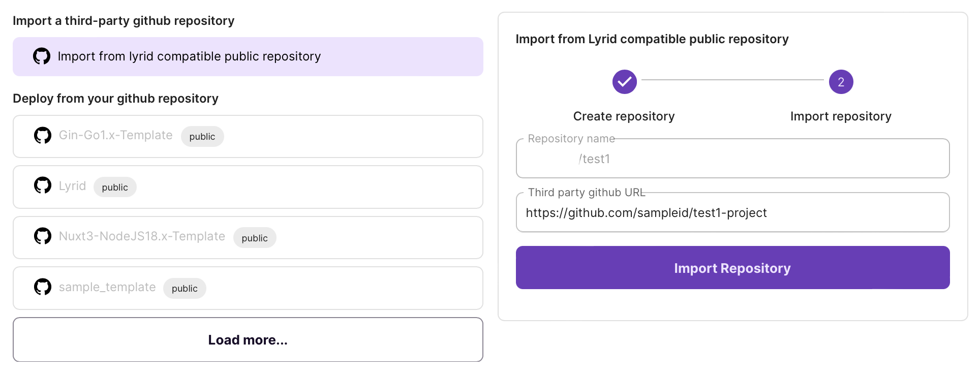Click the completed checkmark step circle
The image size is (980, 375).
tap(624, 82)
